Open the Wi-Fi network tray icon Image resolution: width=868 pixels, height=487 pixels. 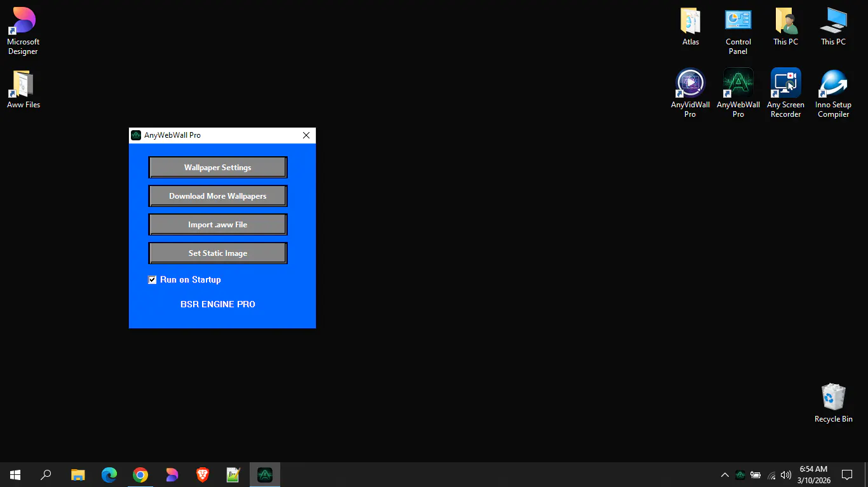771,475
